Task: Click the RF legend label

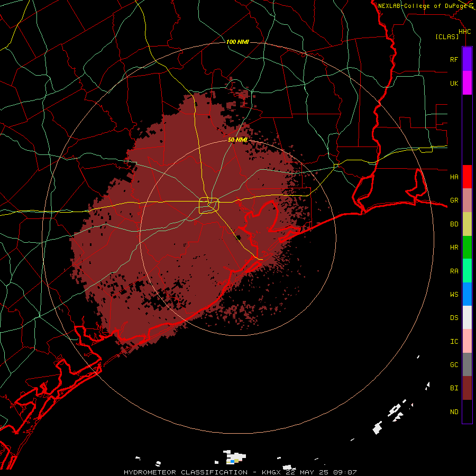Action: (454, 59)
